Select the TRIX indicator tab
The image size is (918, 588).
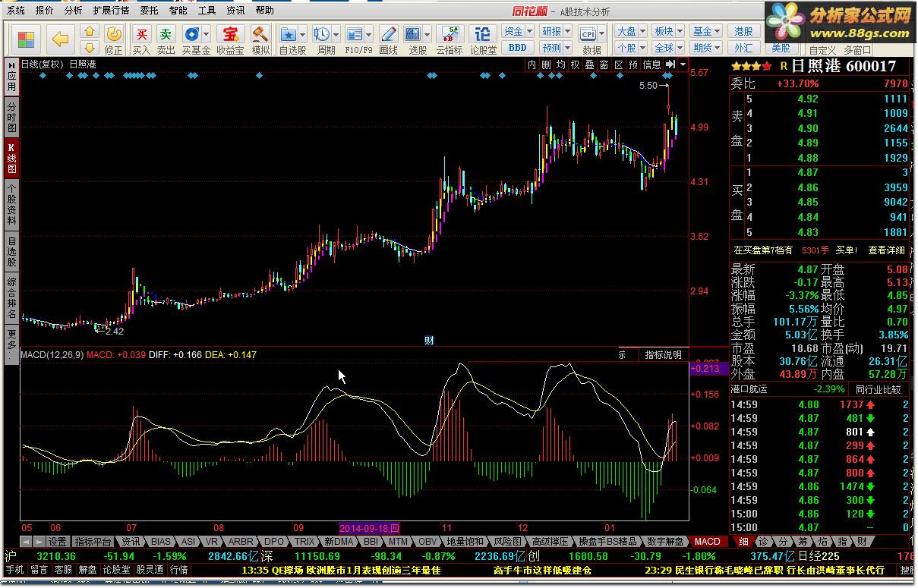pyautogui.click(x=304, y=542)
